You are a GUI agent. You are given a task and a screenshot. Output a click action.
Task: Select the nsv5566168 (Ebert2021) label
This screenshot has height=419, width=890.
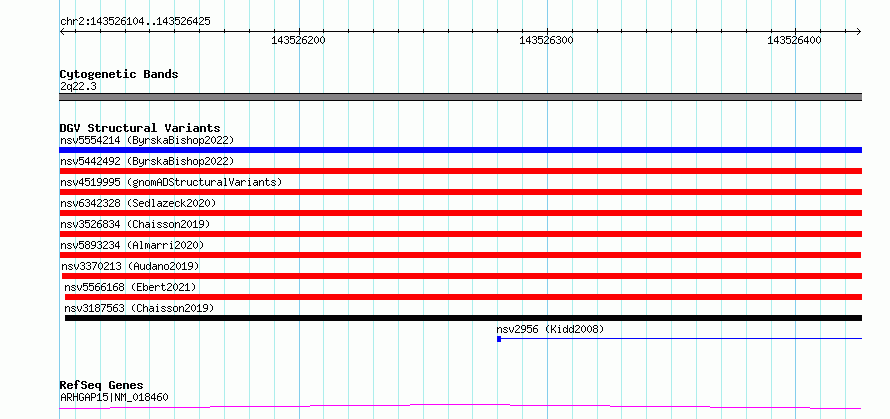(130, 287)
